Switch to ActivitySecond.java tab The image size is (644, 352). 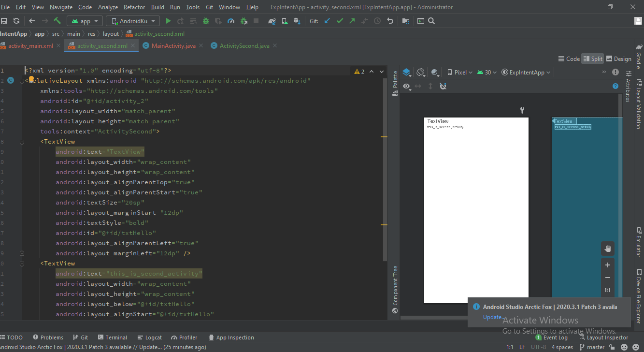pyautogui.click(x=244, y=46)
